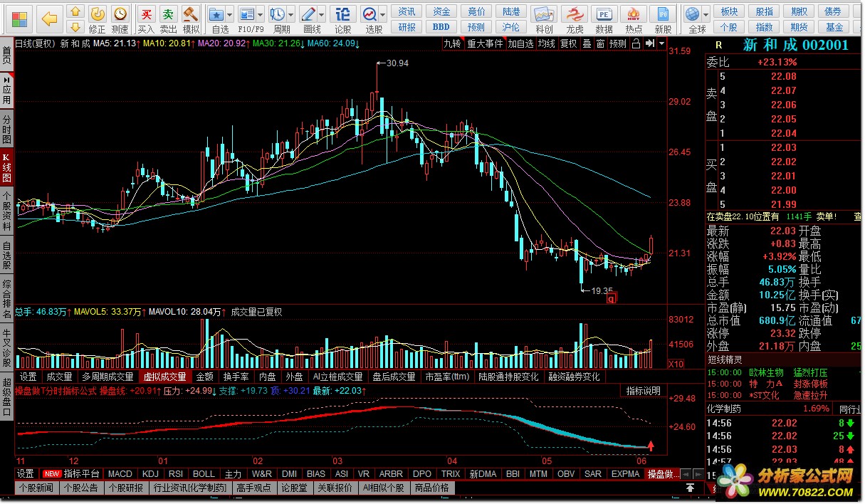
Task: Click 重大事件 in chart header
Action: point(485,43)
